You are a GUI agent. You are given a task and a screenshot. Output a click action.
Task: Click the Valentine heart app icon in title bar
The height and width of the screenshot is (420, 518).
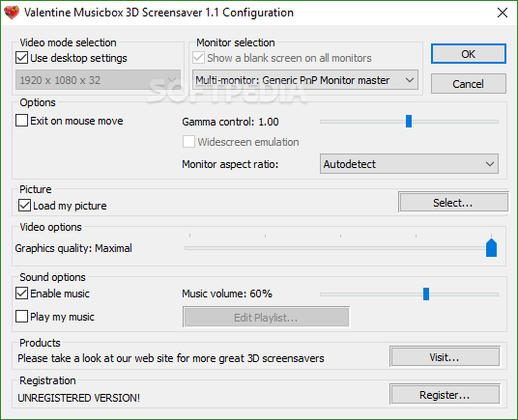pyautogui.click(x=12, y=13)
